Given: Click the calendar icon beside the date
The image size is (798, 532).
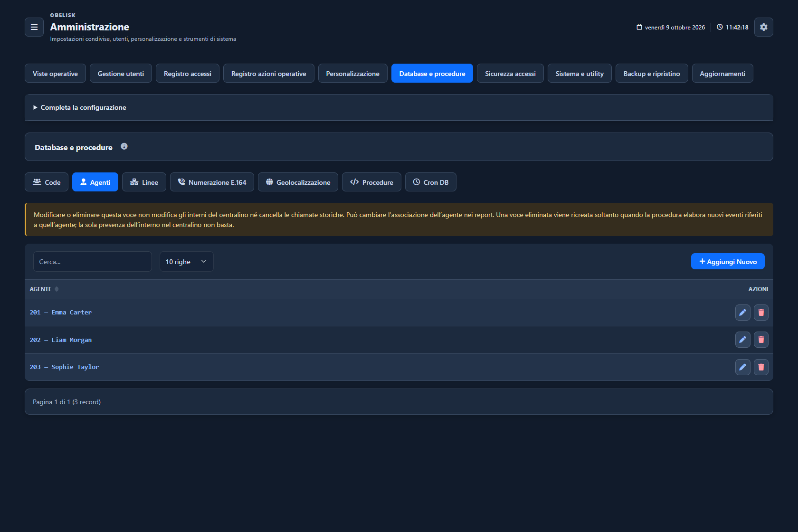Looking at the screenshot, I should coord(639,27).
